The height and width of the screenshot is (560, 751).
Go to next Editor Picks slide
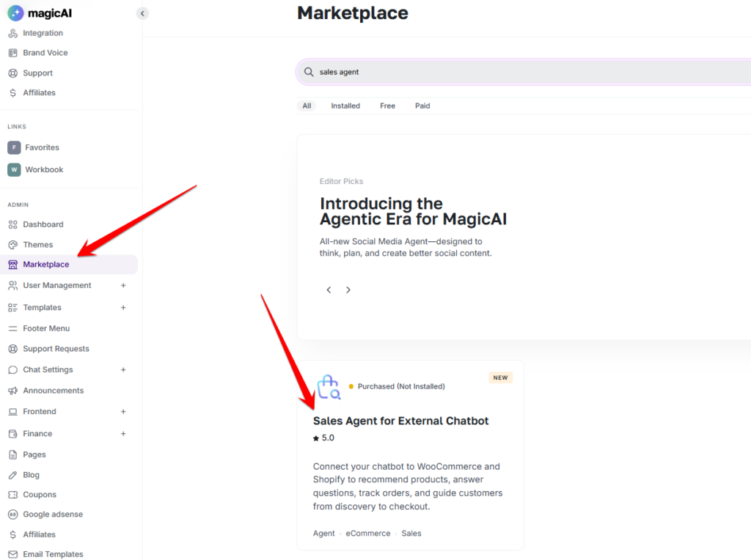tap(348, 290)
